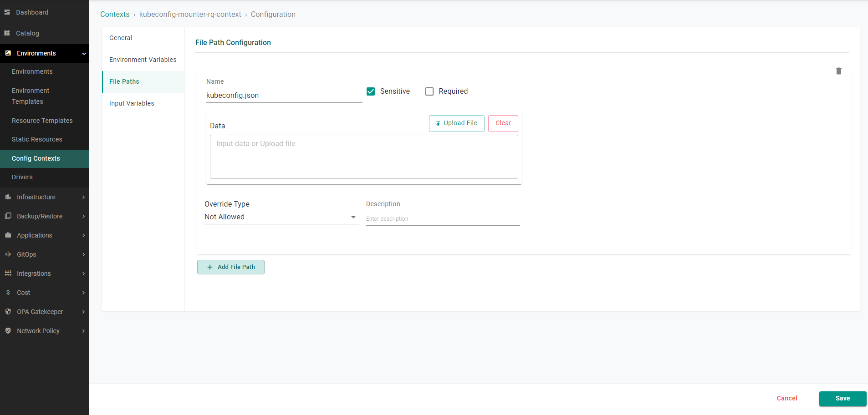Screen dimensions: 868x415
Task: Click the Upload File button
Action: tap(456, 123)
